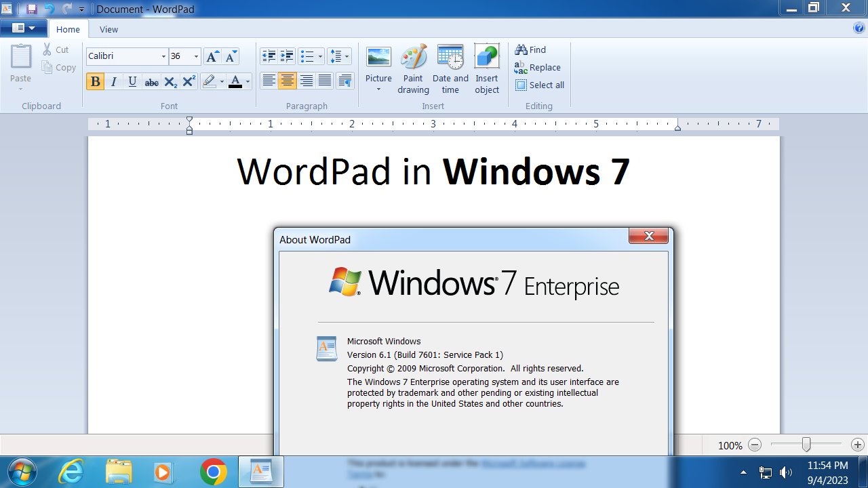Select the strikethrough formatting icon

151,81
